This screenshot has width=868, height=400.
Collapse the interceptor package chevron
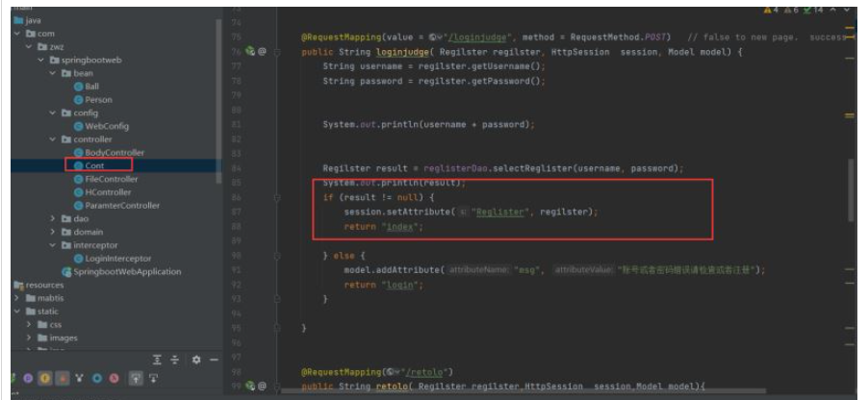[53, 245]
